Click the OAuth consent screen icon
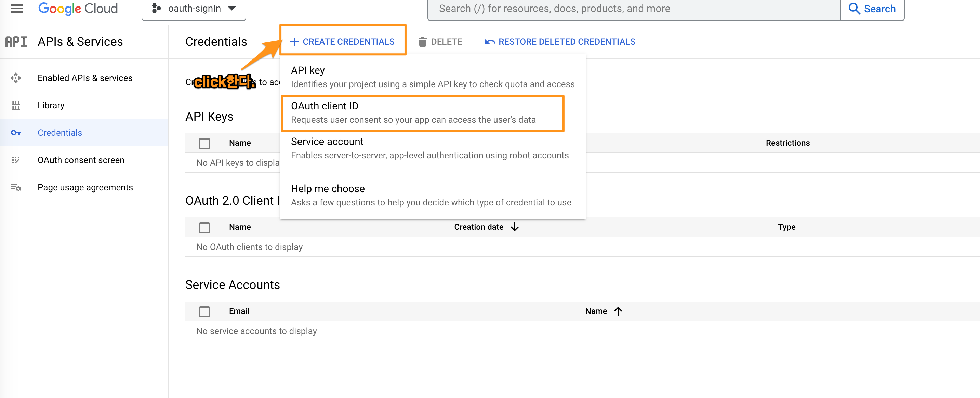 [16, 160]
